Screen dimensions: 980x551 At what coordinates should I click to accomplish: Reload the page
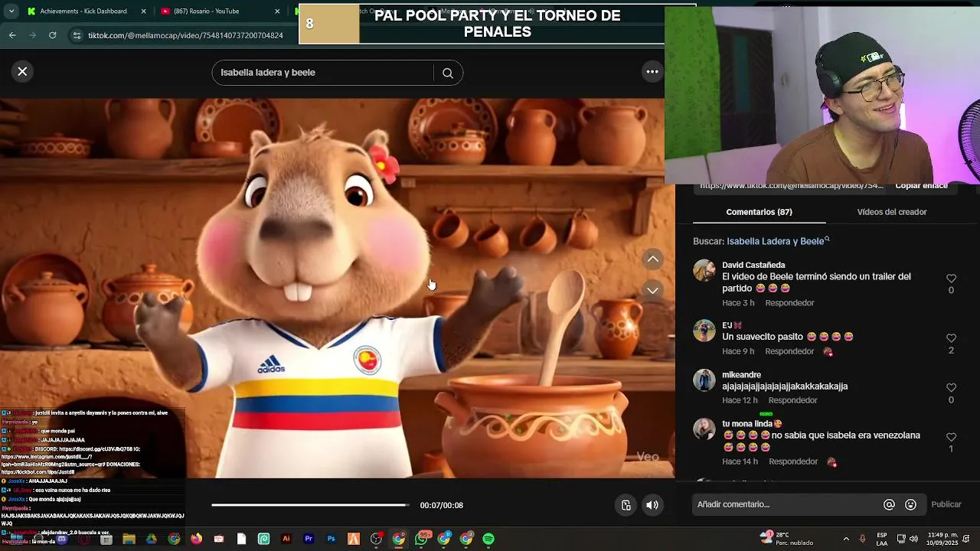pos(52,35)
